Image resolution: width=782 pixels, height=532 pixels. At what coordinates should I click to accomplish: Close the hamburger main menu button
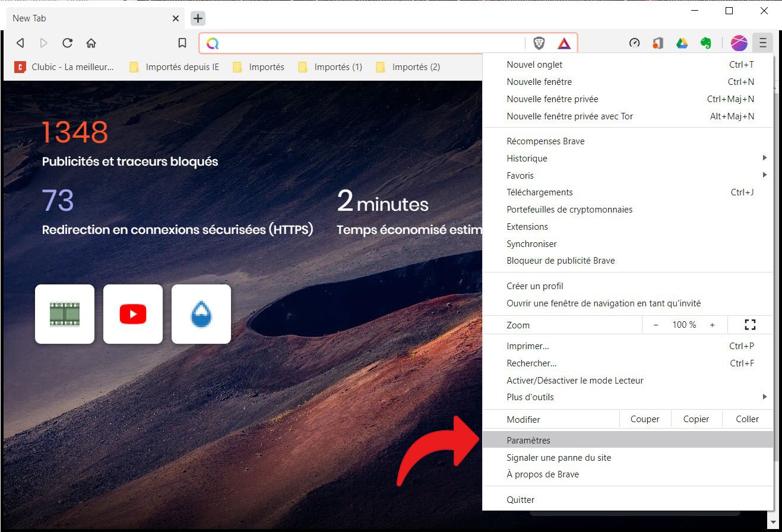click(763, 43)
